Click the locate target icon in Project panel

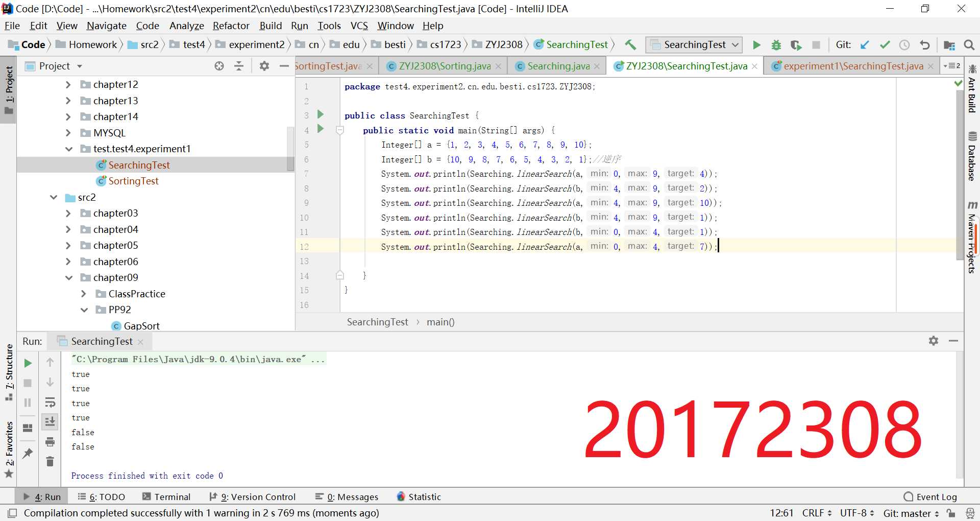(x=219, y=66)
